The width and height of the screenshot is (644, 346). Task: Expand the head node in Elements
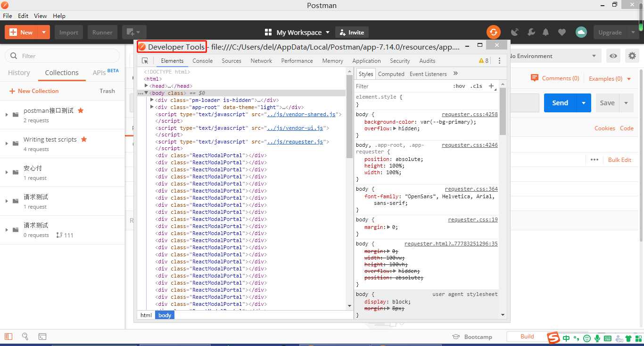(x=147, y=85)
